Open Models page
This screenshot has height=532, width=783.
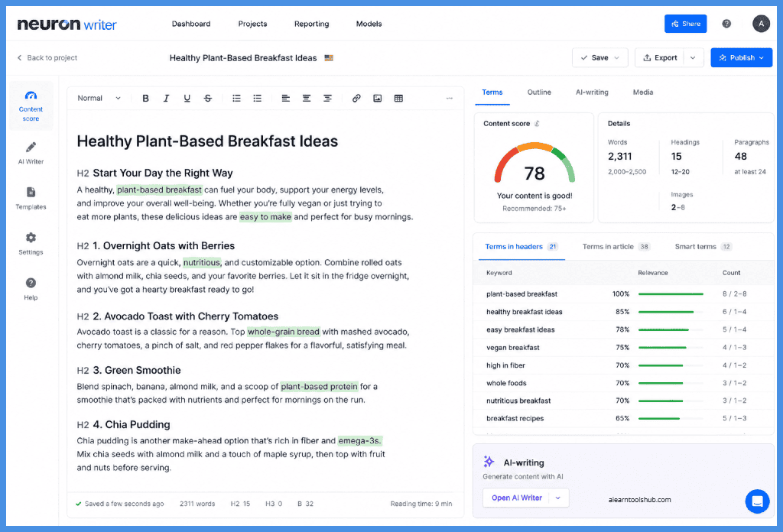tap(369, 24)
